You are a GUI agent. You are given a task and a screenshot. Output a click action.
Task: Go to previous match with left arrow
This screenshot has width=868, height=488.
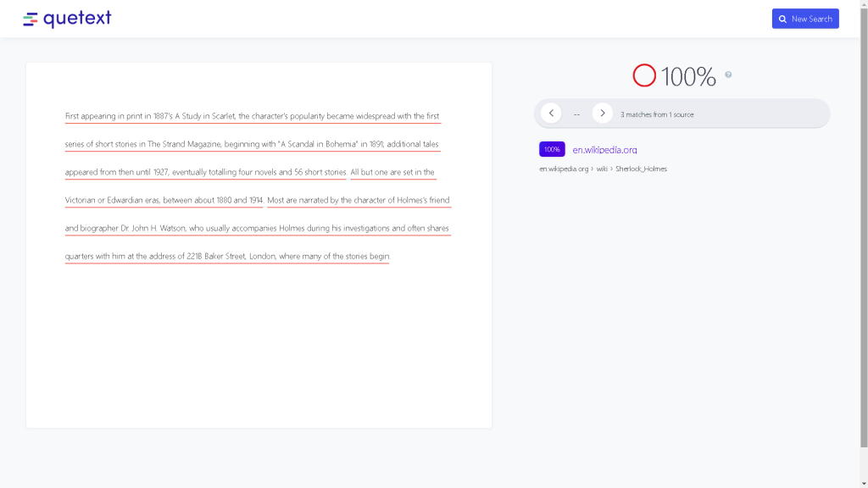[x=551, y=113]
